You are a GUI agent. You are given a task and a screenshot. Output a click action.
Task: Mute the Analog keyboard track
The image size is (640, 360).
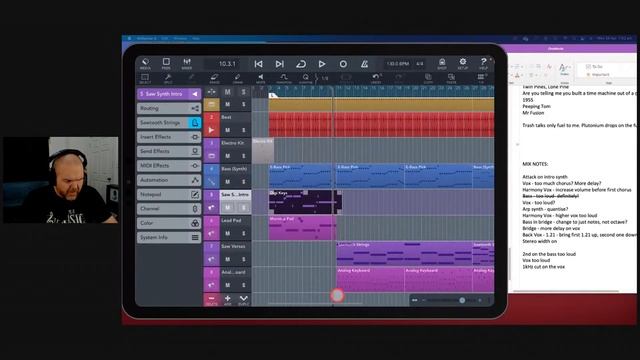[x=227, y=285]
